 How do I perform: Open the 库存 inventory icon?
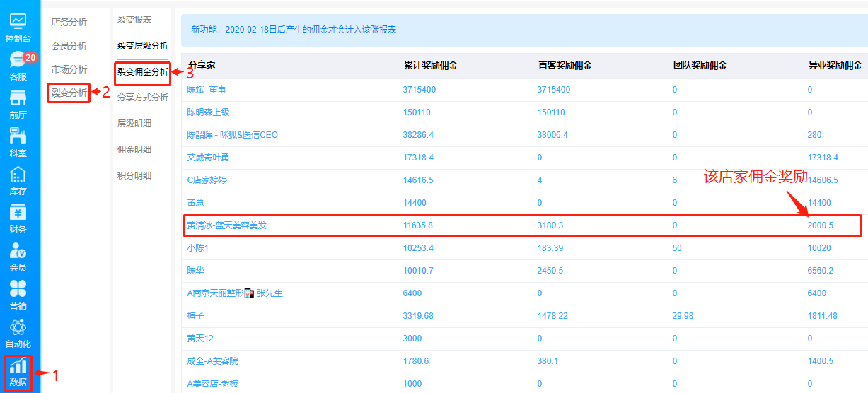(18, 175)
